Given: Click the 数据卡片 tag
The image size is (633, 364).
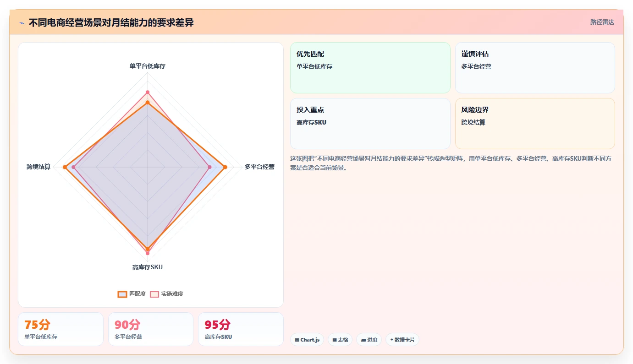Looking at the screenshot, I should click(402, 340).
